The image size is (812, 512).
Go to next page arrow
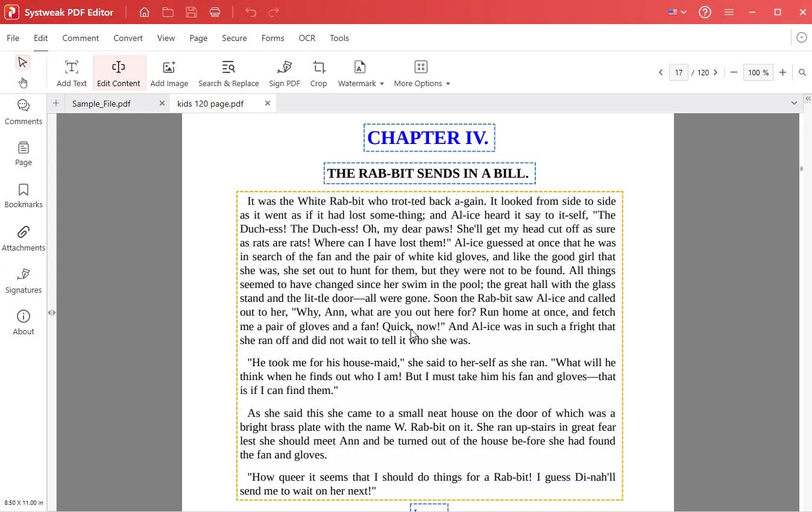pos(716,72)
